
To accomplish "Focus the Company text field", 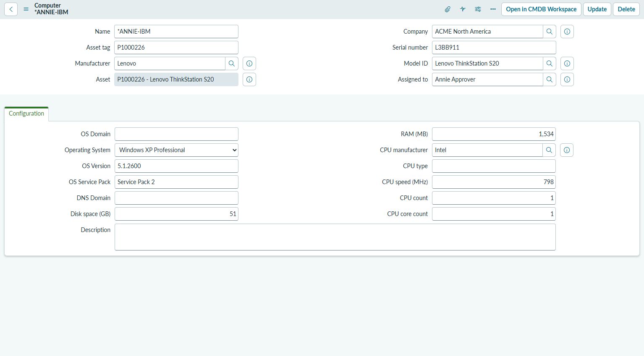I will click(x=487, y=32).
